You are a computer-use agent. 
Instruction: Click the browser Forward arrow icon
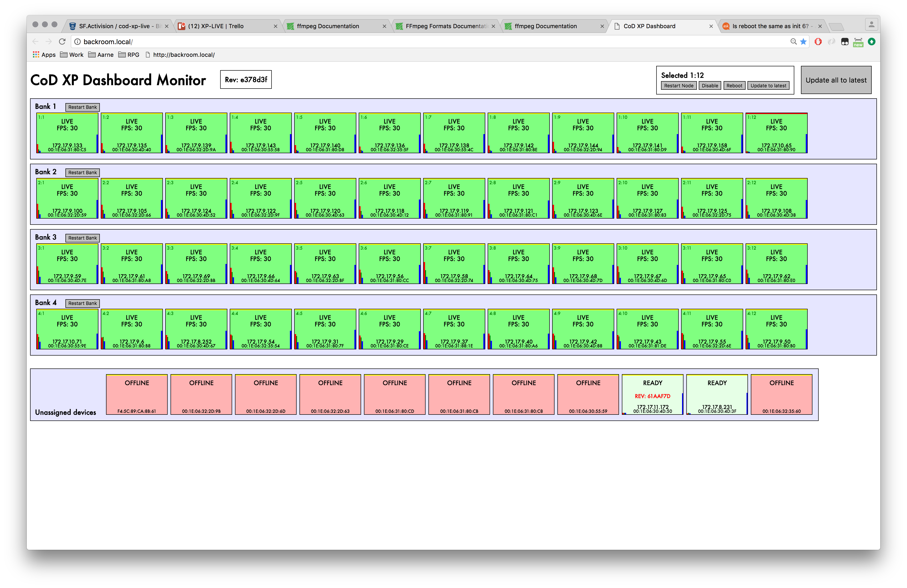[48, 42]
